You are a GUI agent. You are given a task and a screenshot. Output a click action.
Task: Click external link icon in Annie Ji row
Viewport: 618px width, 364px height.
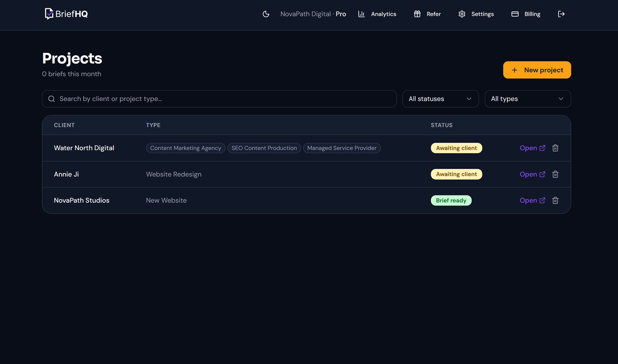542,174
